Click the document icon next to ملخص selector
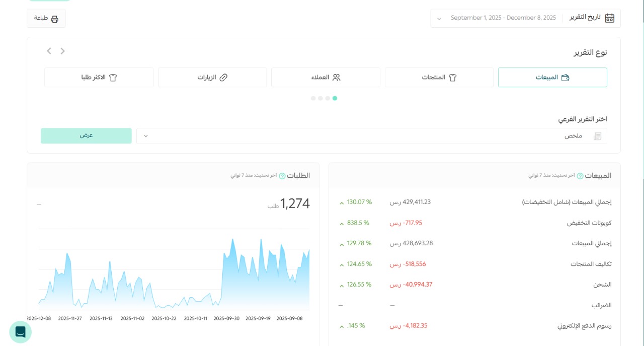Screen dimensions: 644x346 click(x=597, y=136)
